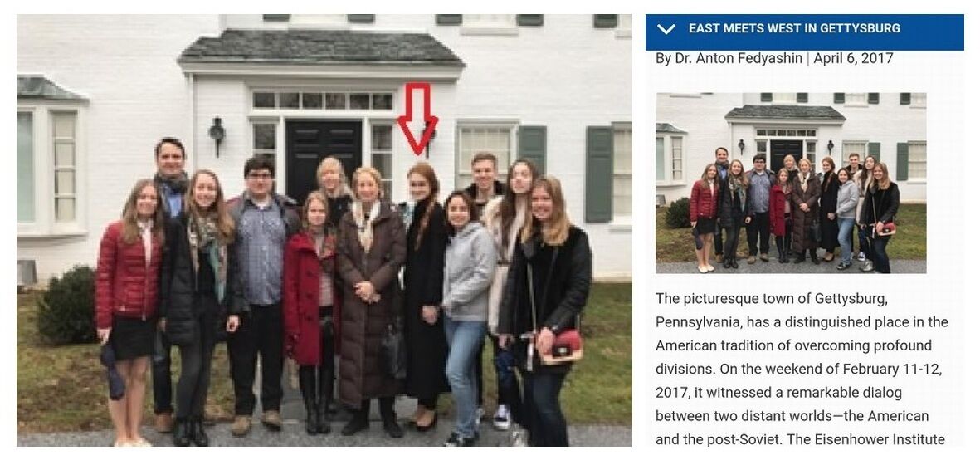This screenshot has height=465, width=980.
Task: Click the bush at the left of the lawn
Action: click(66, 306)
